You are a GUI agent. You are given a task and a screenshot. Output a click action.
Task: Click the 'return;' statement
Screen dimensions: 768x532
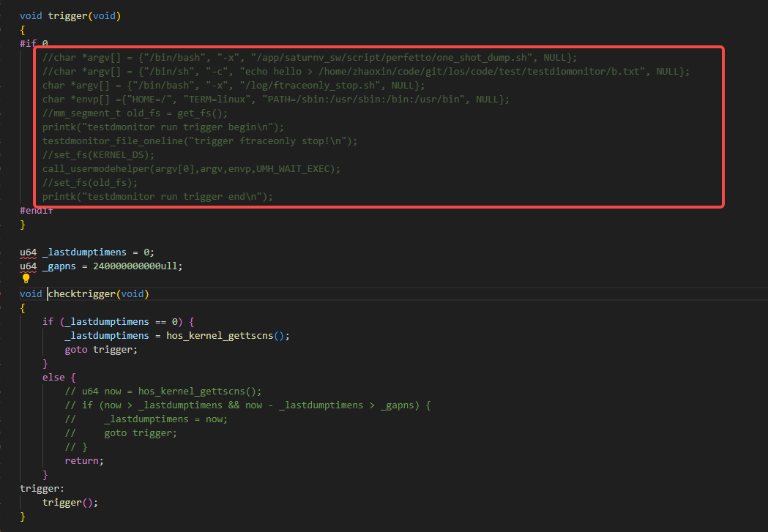84,460
